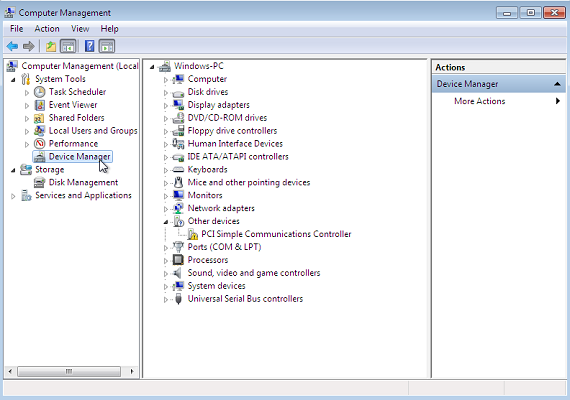Click the Storage node icon

[26, 169]
